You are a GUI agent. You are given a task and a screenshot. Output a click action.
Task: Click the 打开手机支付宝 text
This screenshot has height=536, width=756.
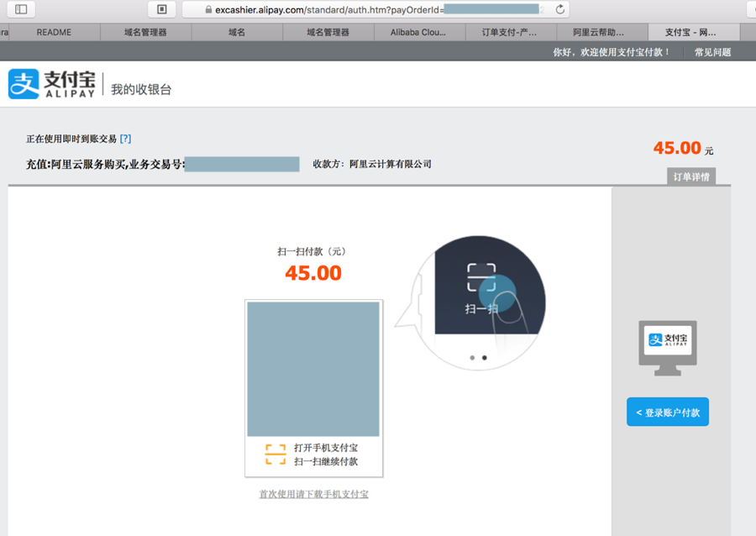click(x=326, y=448)
